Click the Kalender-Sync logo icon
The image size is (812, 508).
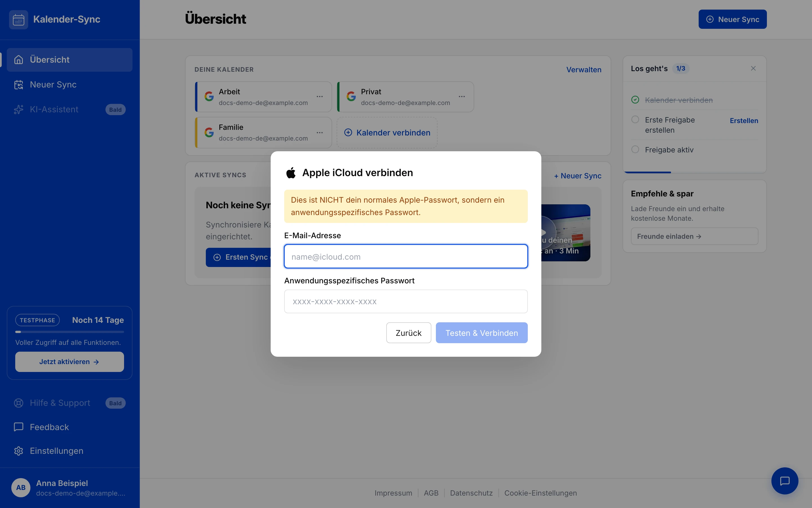coord(18,19)
